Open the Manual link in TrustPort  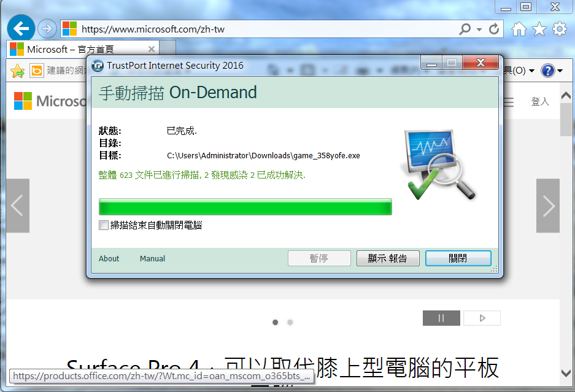pos(153,258)
